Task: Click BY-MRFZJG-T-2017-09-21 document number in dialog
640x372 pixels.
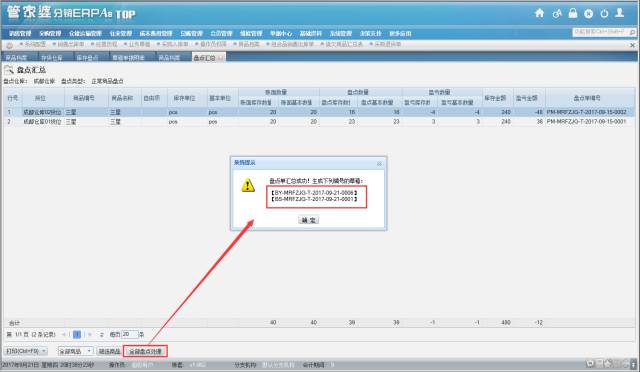Action: point(314,192)
